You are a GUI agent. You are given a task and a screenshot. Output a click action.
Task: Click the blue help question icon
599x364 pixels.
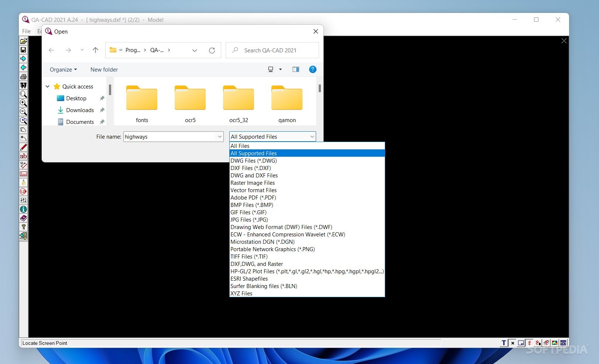(x=312, y=69)
